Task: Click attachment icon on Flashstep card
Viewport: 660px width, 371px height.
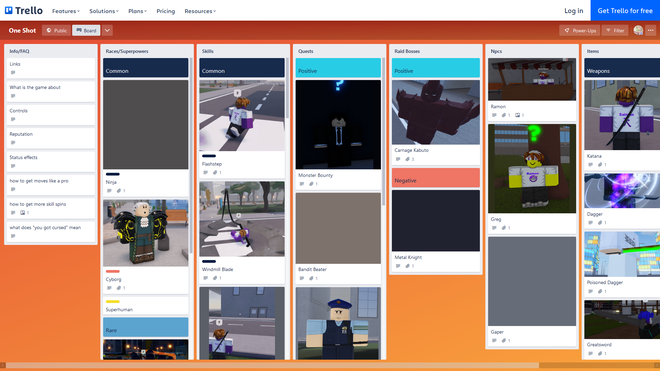Action: (x=216, y=173)
